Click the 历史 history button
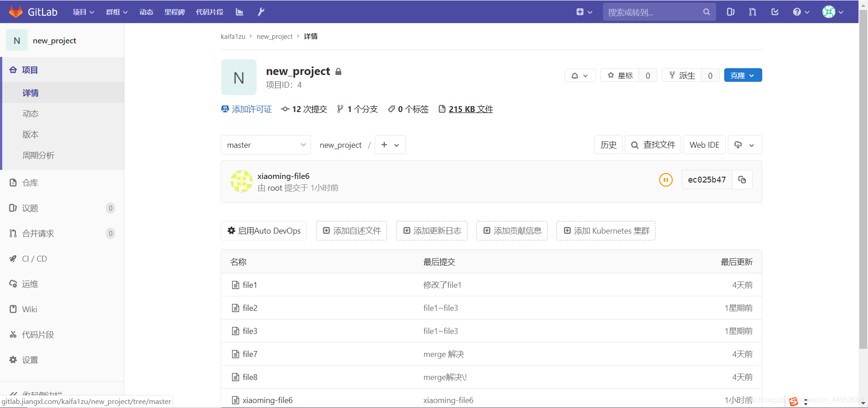The height and width of the screenshot is (408, 868). point(609,145)
